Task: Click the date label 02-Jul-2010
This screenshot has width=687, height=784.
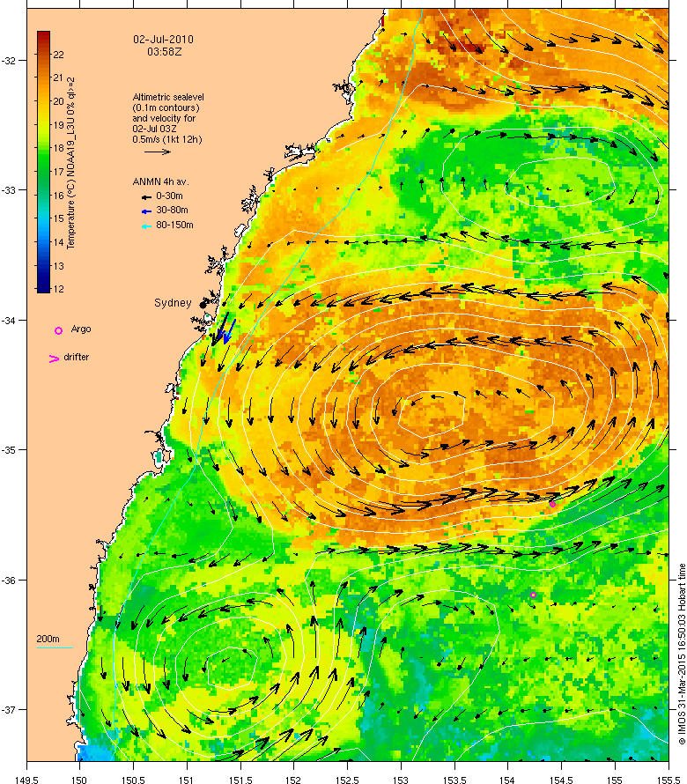Action: [x=163, y=40]
